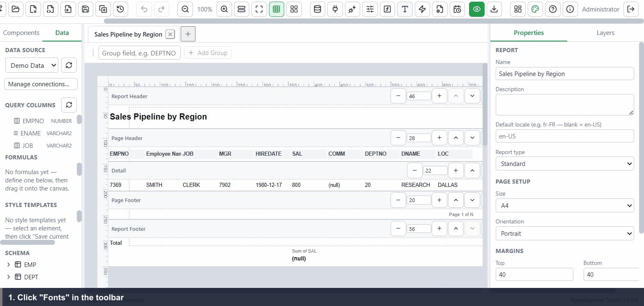Click the download export icon
Screen dimensions: 644x306
click(494, 9)
